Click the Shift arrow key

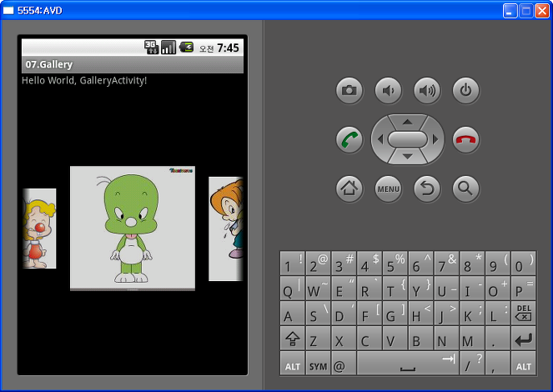click(x=293, y=339)
